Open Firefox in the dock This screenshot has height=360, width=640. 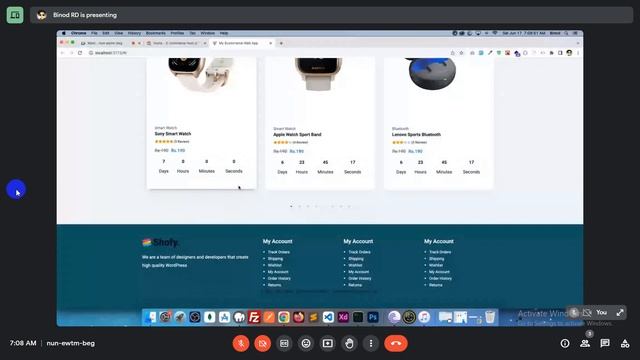[298, 317]
